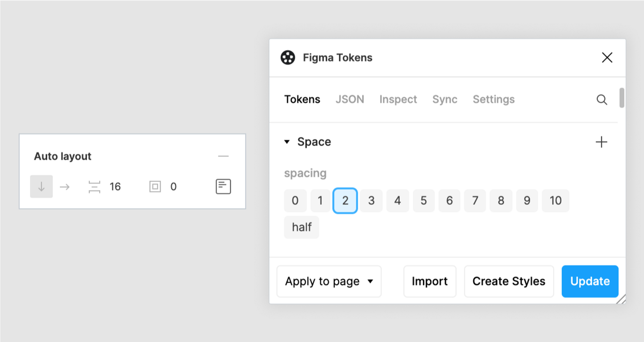Click the Figma Tokens plugin logo
This screenshot has width=644, height=342.
288,58
